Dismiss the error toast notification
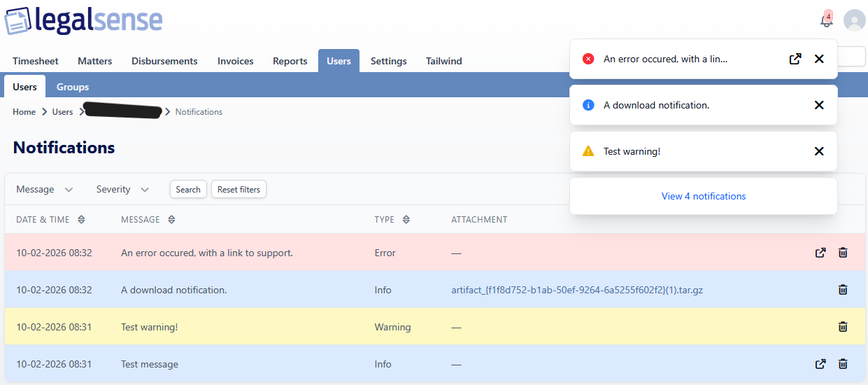 (819, 59)
